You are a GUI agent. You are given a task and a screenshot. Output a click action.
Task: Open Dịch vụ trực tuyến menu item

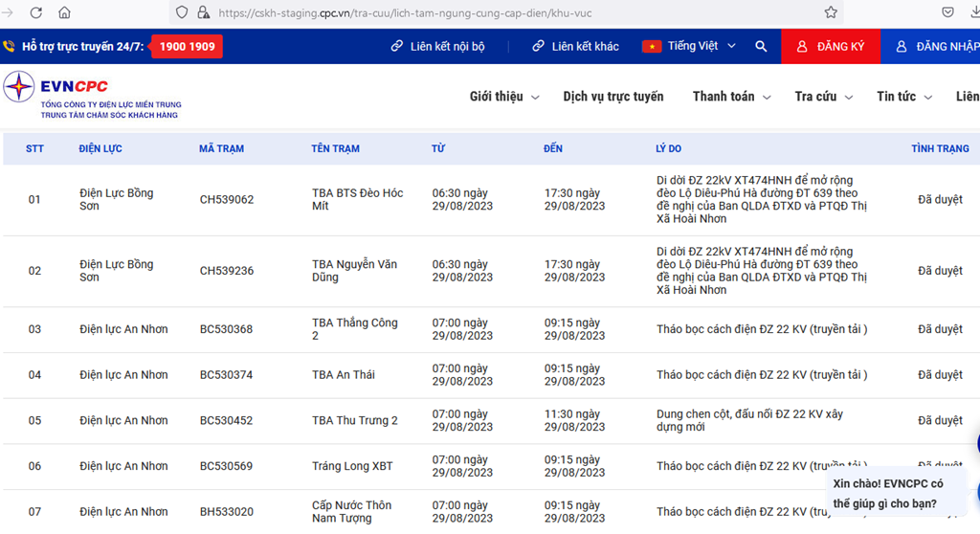613,97
